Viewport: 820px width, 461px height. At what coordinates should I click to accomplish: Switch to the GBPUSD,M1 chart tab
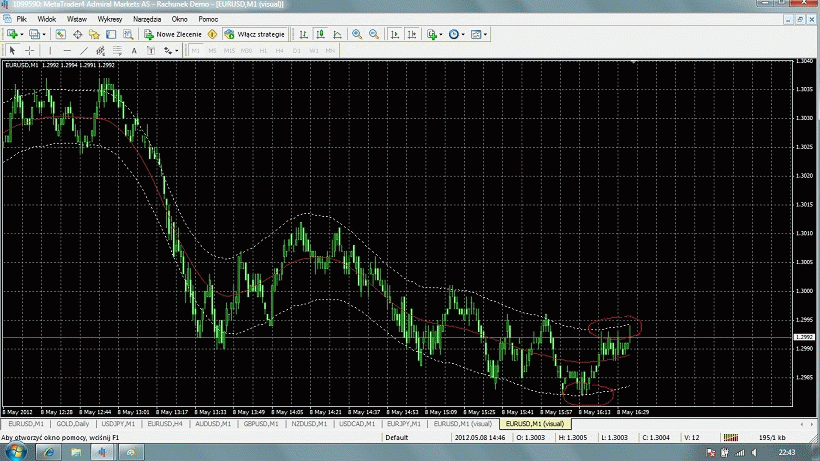[x=261, y=424]
